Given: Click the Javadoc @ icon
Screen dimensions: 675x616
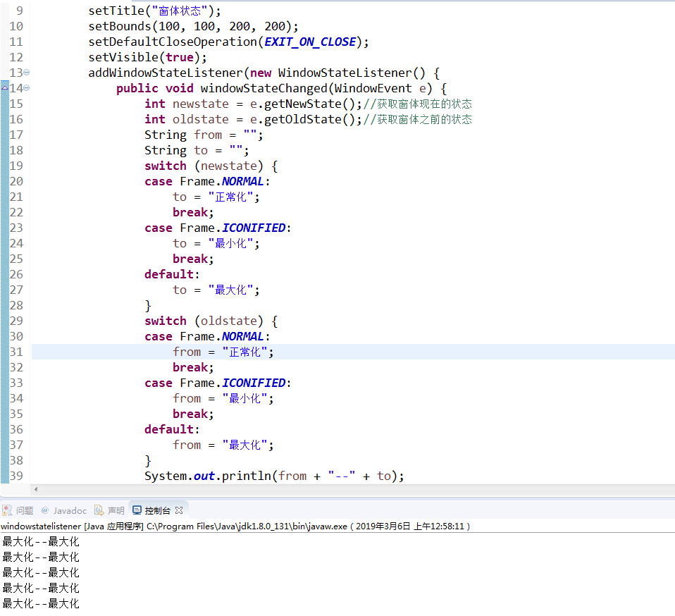Looking at the screenshot, I should [x=45, y=510].
